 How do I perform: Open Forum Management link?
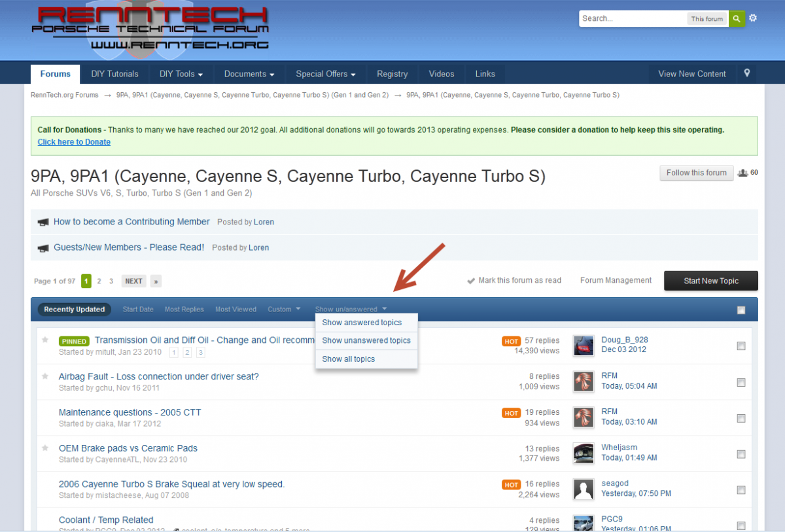coord(616,281)
